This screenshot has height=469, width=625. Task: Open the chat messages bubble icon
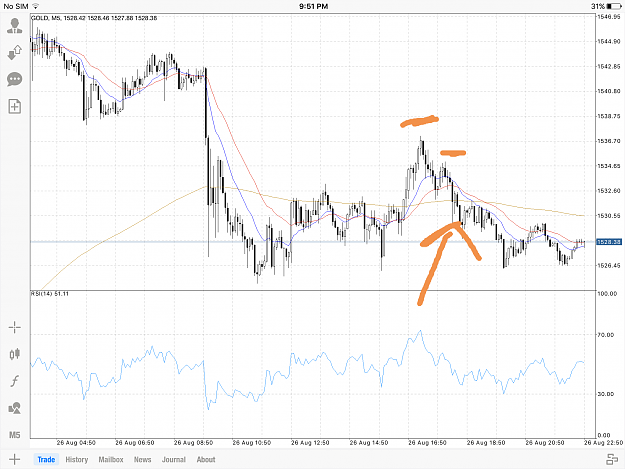pyautogui.click(x=15, y=79)
